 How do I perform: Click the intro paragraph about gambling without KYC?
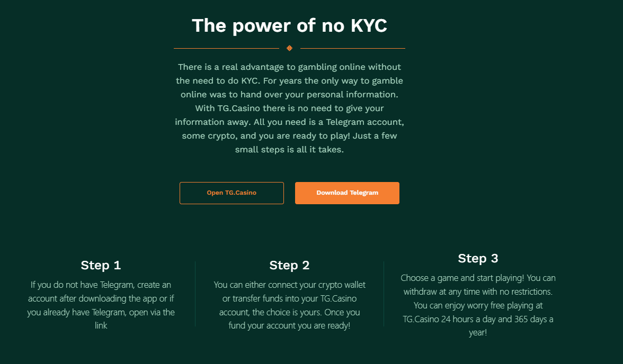tap(289, 108)
